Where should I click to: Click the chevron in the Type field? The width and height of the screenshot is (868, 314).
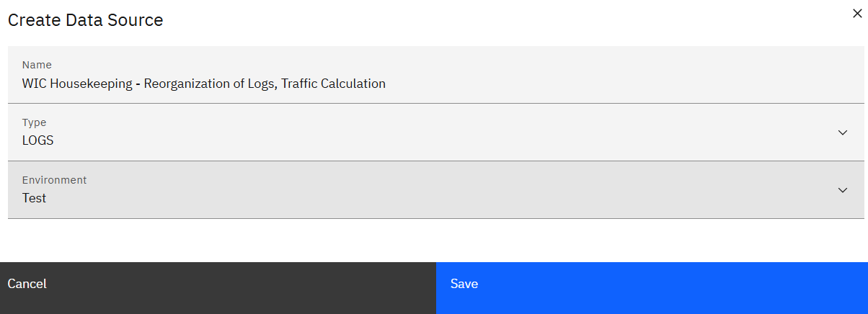tap(843, 133)
